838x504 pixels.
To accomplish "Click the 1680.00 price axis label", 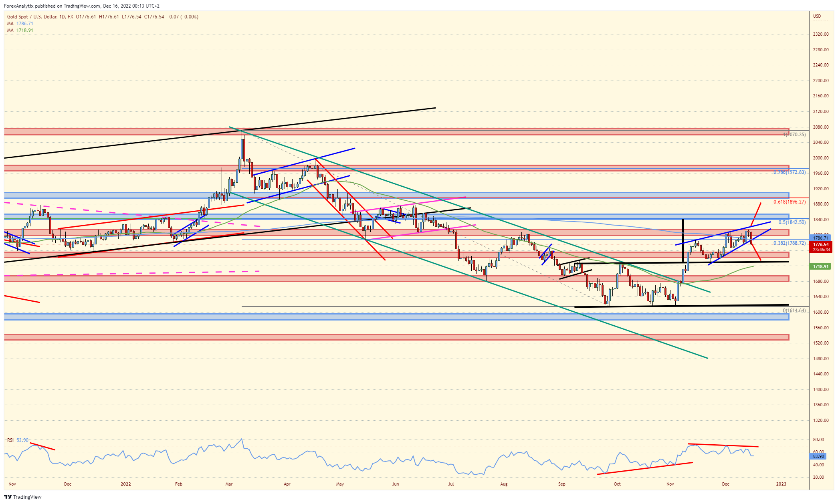I will [820, 281].
